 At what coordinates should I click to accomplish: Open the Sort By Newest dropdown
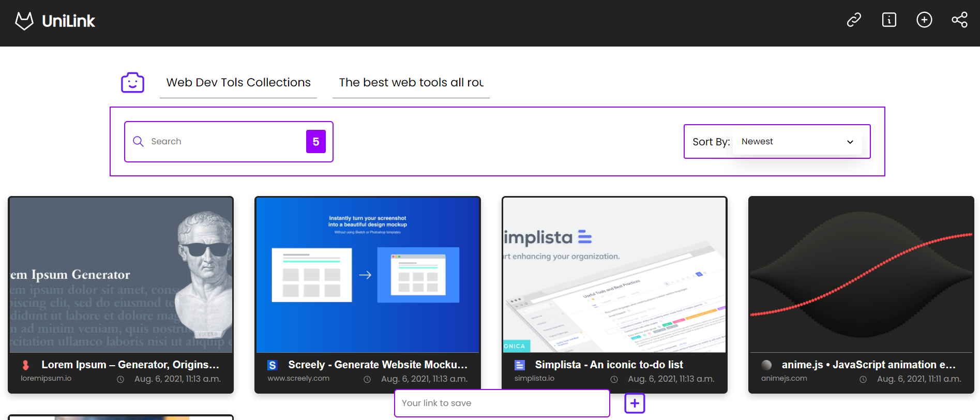[797, 141]
